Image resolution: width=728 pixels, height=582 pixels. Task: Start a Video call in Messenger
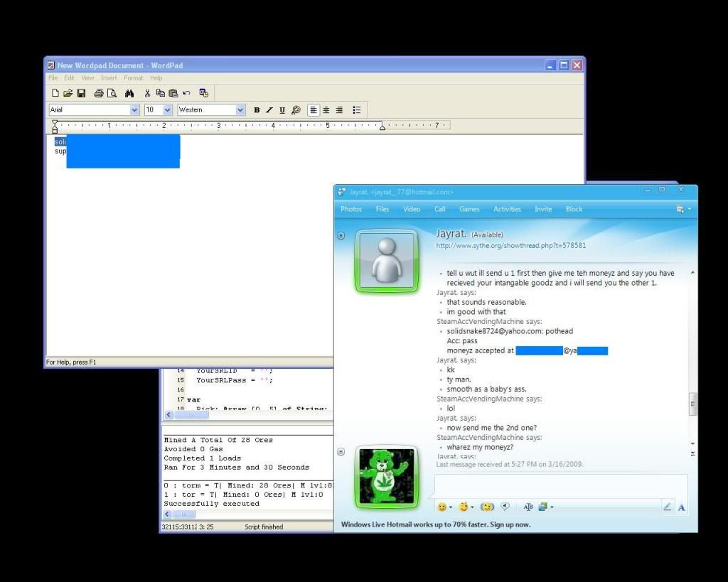[412, 210]
